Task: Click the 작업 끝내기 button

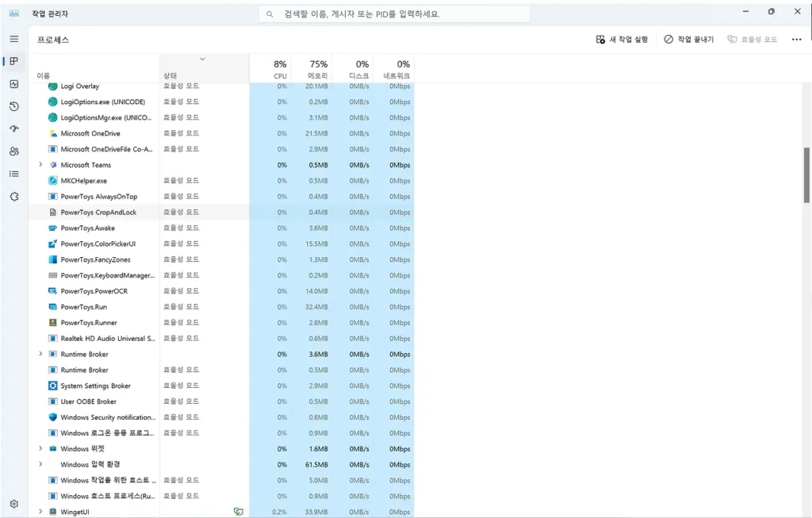Action: click(x=689, y=40)
